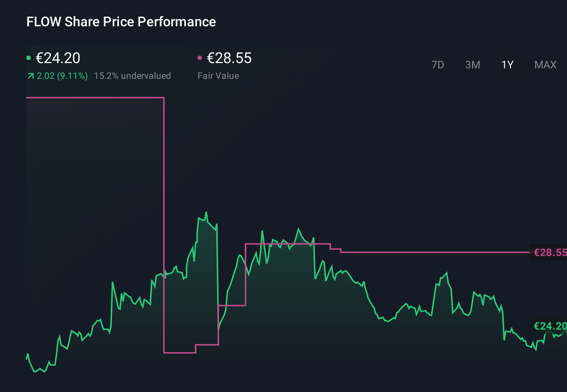This screenshot has width=567, height=392.
Task: Open the 3M time range view
Action: coord(472,65)
